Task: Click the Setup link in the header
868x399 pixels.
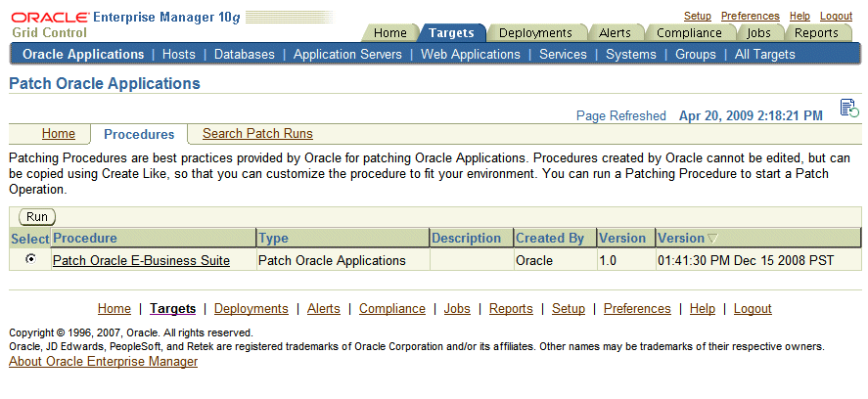Action: coord(698,16)
